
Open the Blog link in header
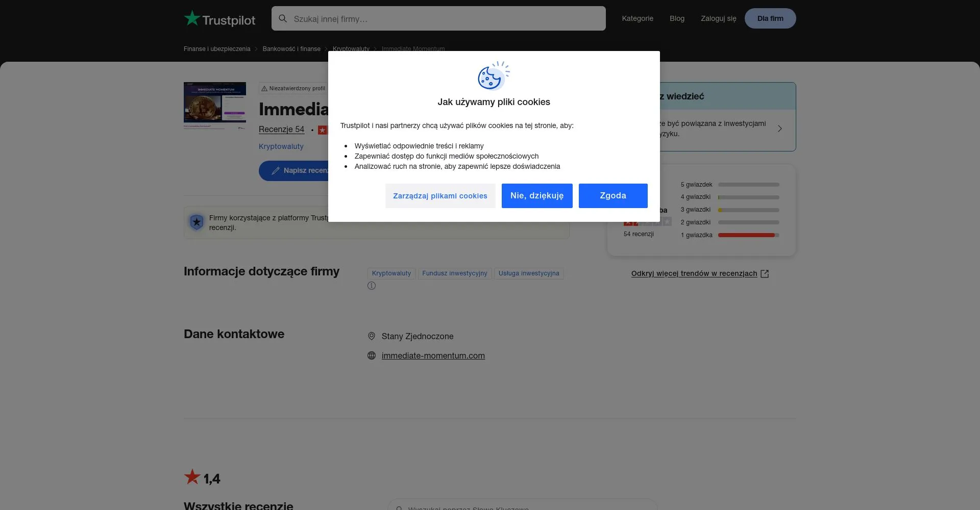(677, 18)
